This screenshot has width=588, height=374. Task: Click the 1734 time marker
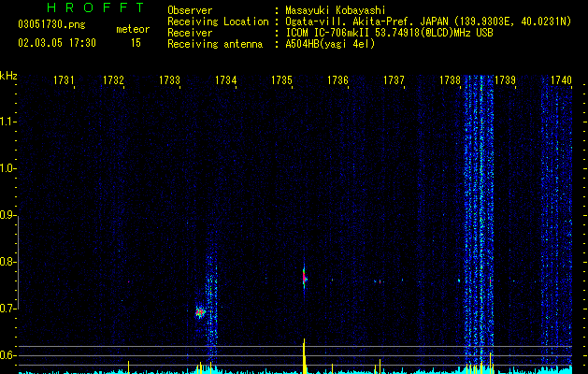tap(225, 80)
